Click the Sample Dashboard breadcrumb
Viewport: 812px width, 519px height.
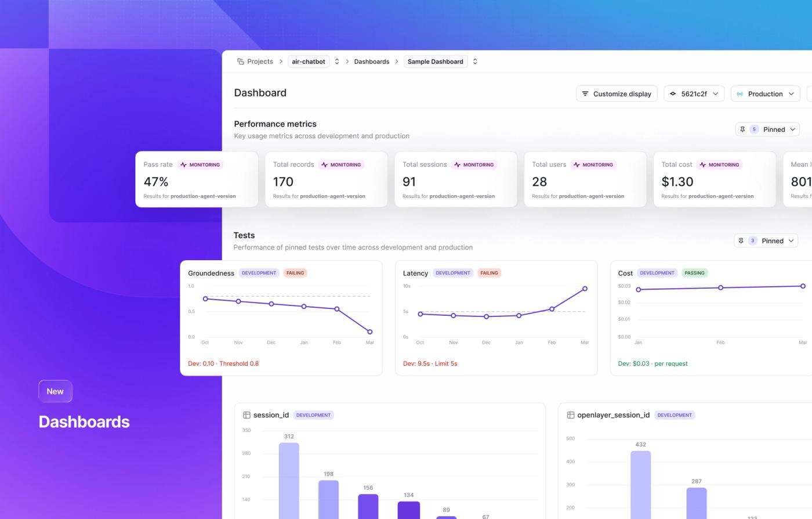[x=436, y=62]
